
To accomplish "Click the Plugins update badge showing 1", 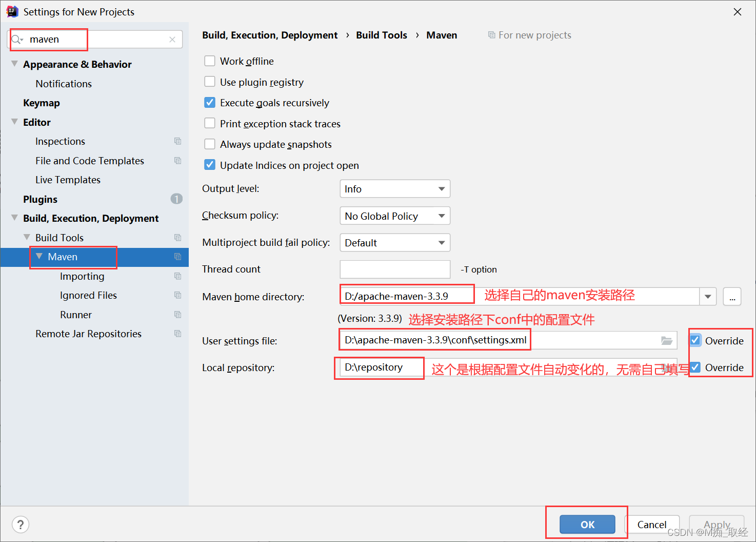I will coord(176,199).
